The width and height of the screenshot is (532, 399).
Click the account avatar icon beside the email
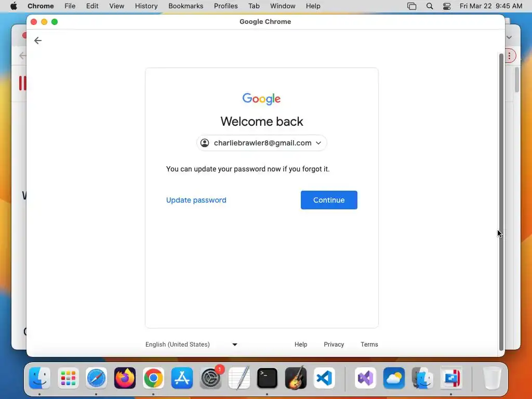pyautogui.click(x=205, y=143)
